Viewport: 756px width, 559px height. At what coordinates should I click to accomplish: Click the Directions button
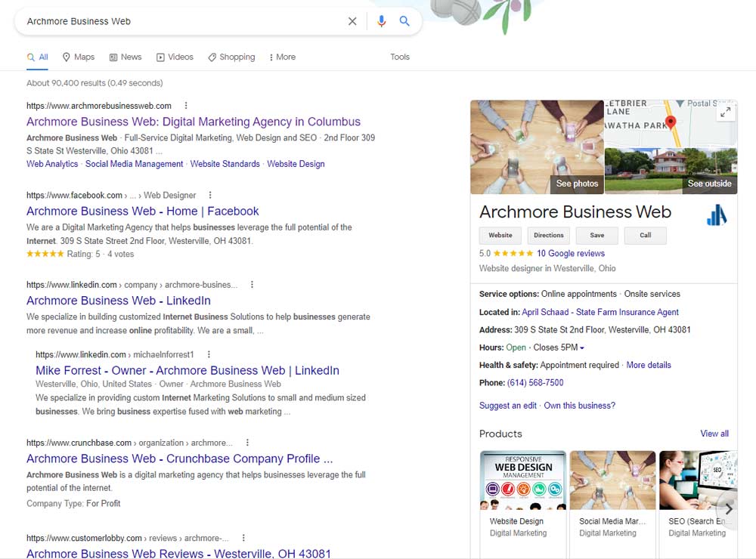point(549,235)
